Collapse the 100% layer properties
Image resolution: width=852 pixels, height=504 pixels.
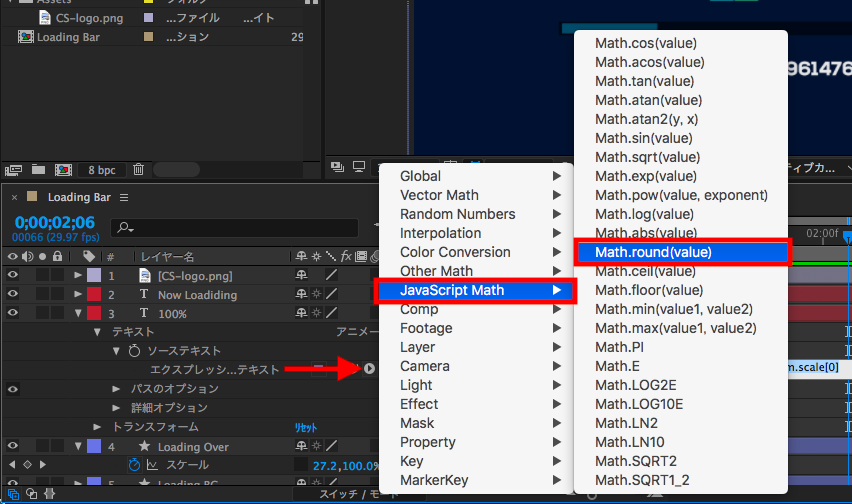point(78,313)
